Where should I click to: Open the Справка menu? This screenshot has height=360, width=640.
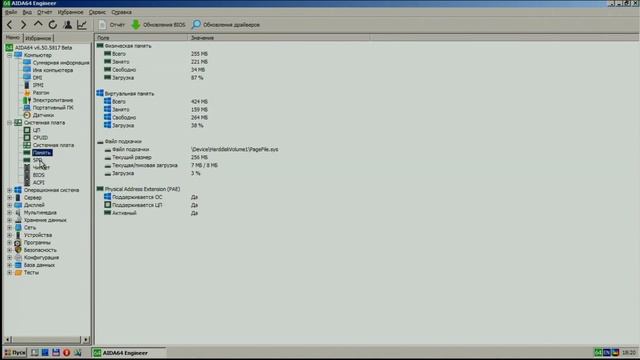click(121, 12)
